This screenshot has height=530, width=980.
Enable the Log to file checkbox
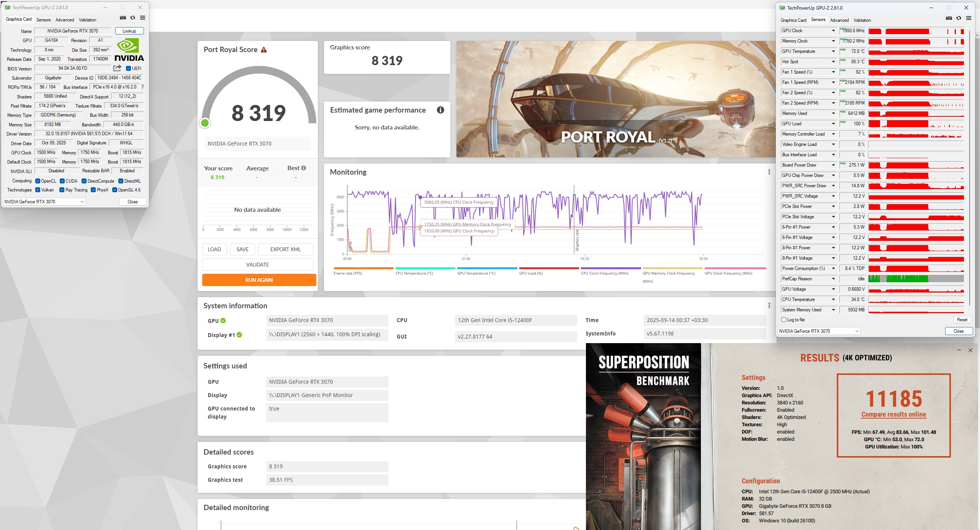click(x=784, y=320)
